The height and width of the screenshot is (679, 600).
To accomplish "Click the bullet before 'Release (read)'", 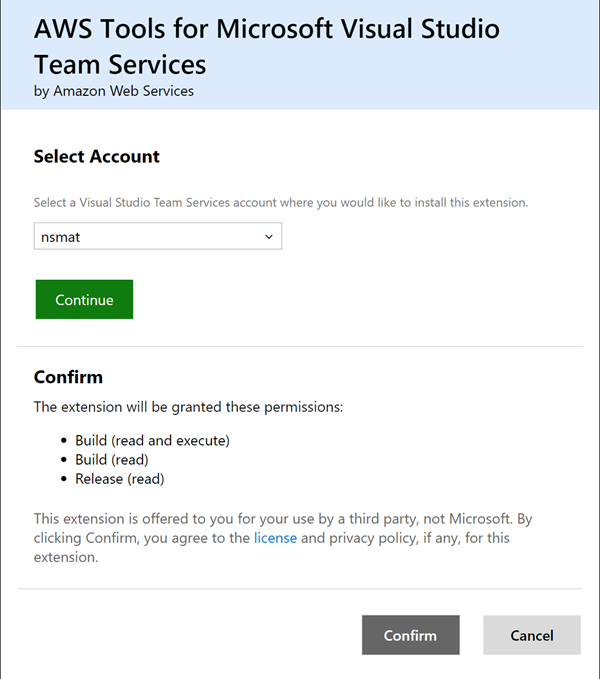I will click(64, 479).
